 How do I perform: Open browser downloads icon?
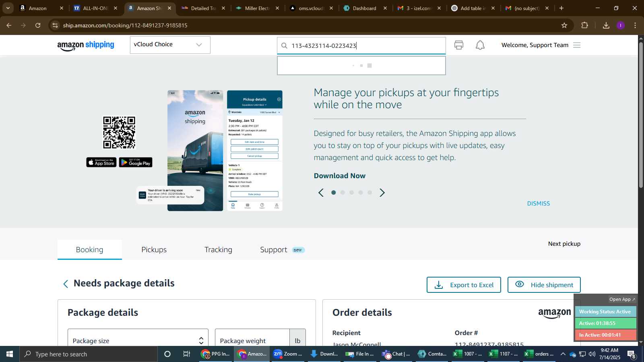click(606, 25)
